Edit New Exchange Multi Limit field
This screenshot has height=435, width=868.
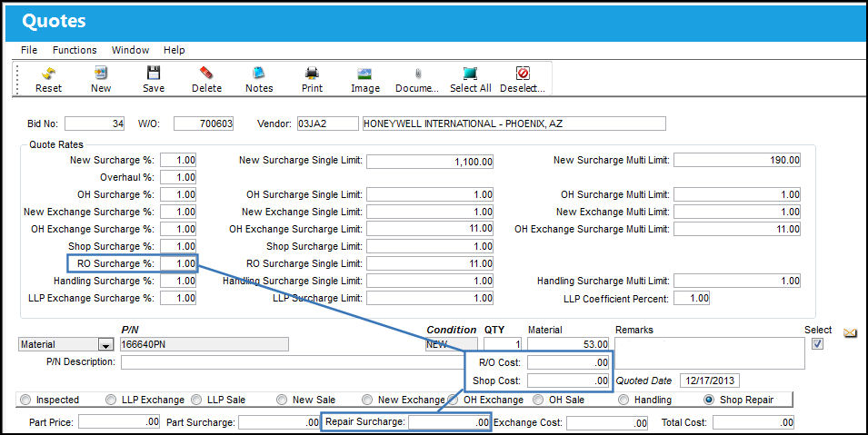click(737, 212)
